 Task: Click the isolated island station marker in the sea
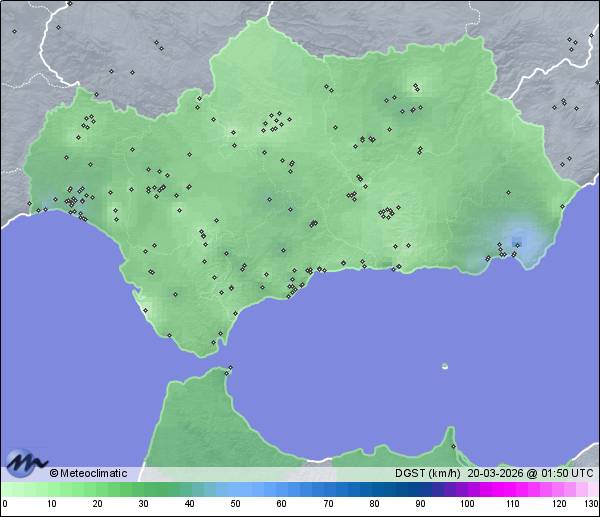(445, 366)
